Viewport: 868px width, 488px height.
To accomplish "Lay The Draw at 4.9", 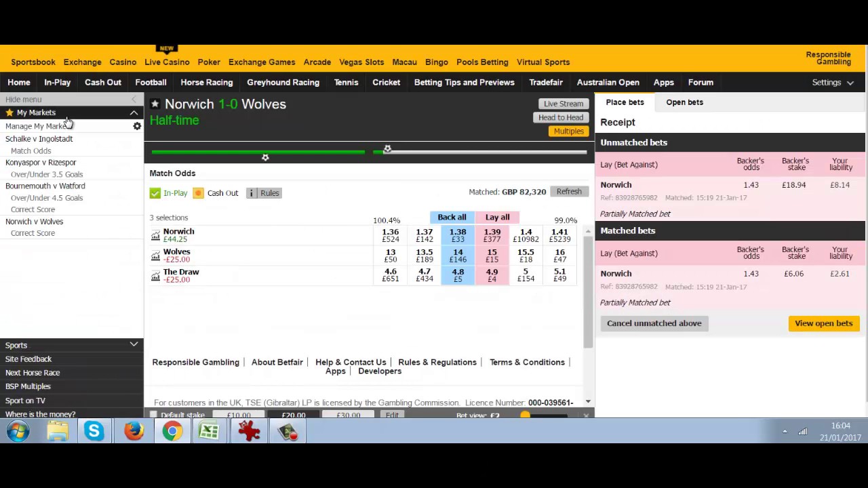I will coord(492,275).
